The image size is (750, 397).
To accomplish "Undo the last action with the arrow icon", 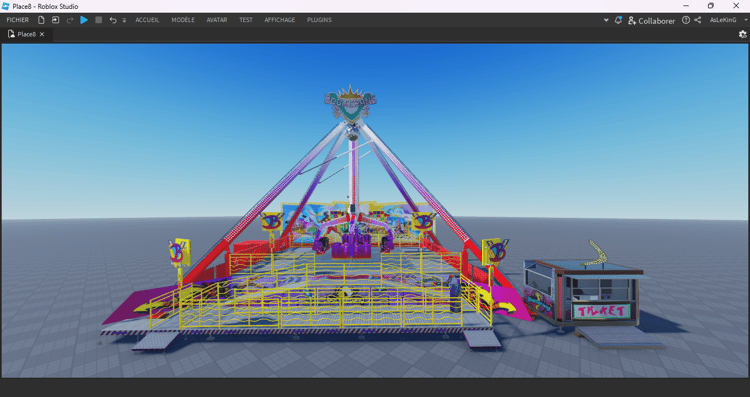I will [113, 20].
